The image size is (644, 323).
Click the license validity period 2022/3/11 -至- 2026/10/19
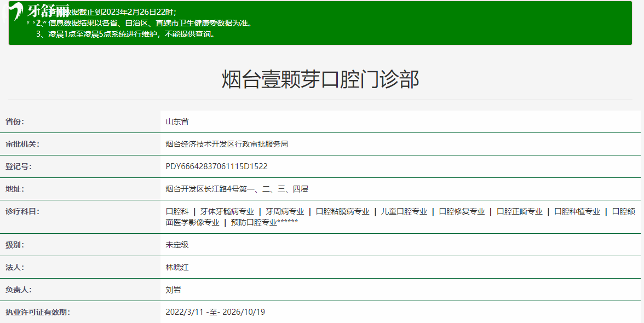[x=215, y=312]
